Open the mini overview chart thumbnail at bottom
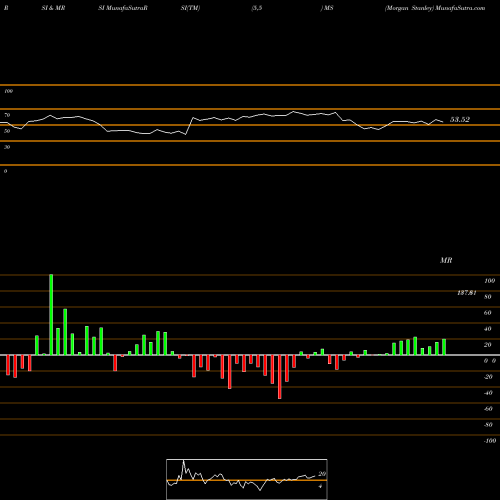Screen dimensions: 500x500 [x=247, y=479]
